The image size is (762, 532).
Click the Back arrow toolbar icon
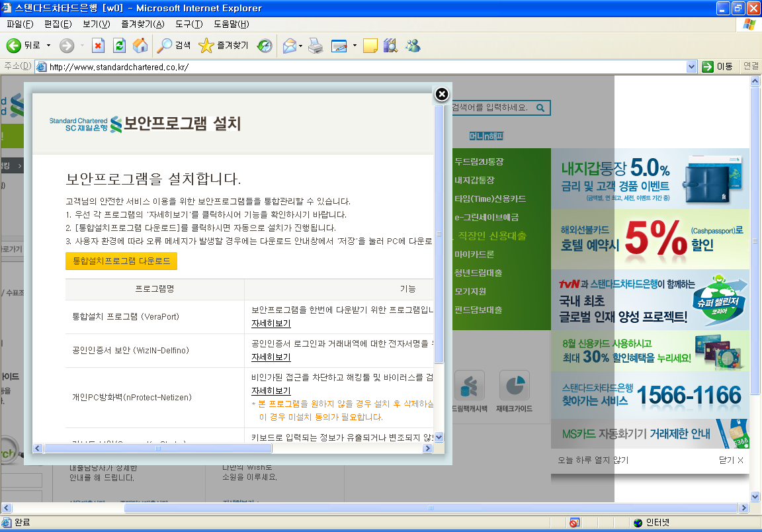click(x=14, y=46)
